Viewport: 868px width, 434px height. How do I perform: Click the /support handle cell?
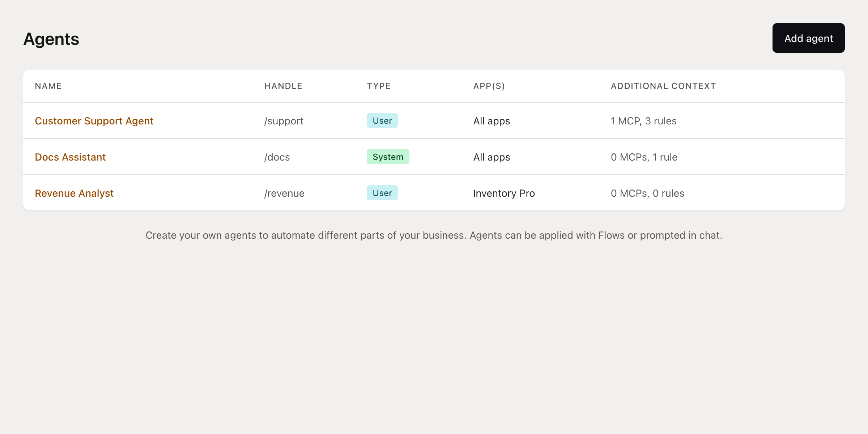coord(284,121)
